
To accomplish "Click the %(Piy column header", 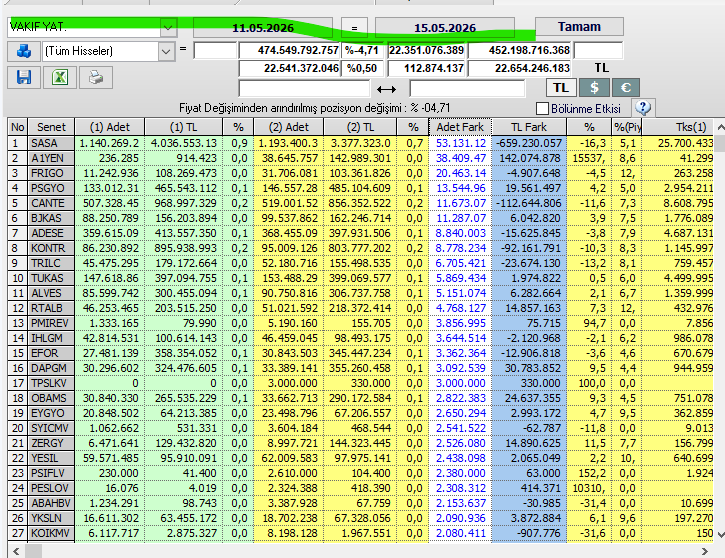I will coord(627,127).
